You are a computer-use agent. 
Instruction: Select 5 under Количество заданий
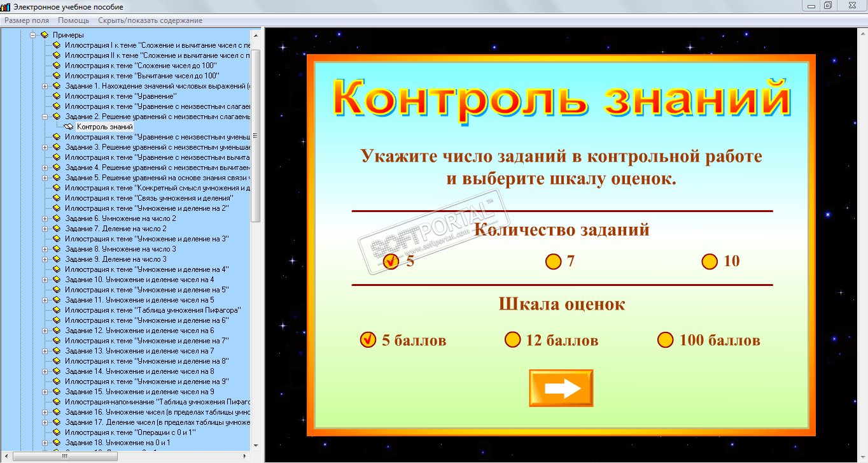(x=391, y=261)
